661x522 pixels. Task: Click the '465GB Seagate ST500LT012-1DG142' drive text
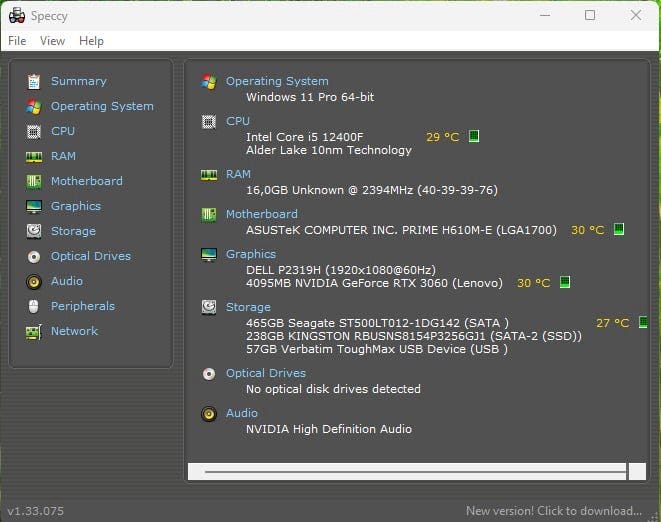tap(353, 323)
